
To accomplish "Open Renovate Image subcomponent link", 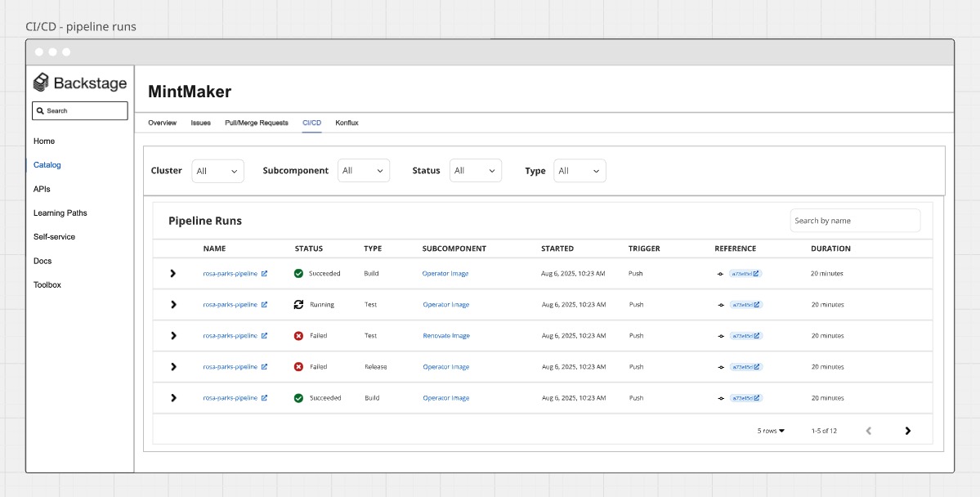I will tap(445, 336).
